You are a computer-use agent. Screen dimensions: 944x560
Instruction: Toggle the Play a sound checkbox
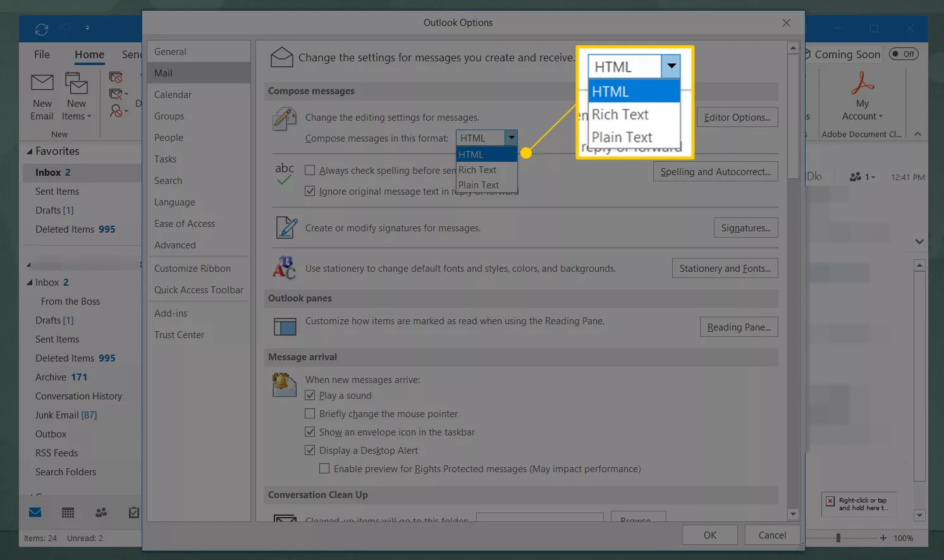310,395
